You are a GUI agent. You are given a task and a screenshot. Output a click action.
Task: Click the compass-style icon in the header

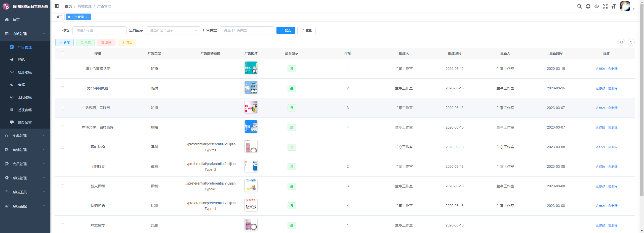[x=588, y=6]
